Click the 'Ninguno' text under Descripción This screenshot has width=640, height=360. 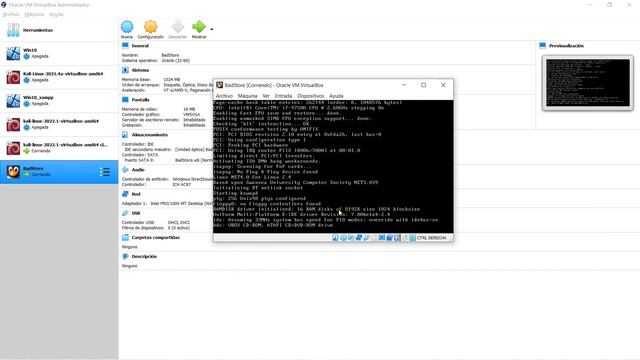[x=129, y=266]
